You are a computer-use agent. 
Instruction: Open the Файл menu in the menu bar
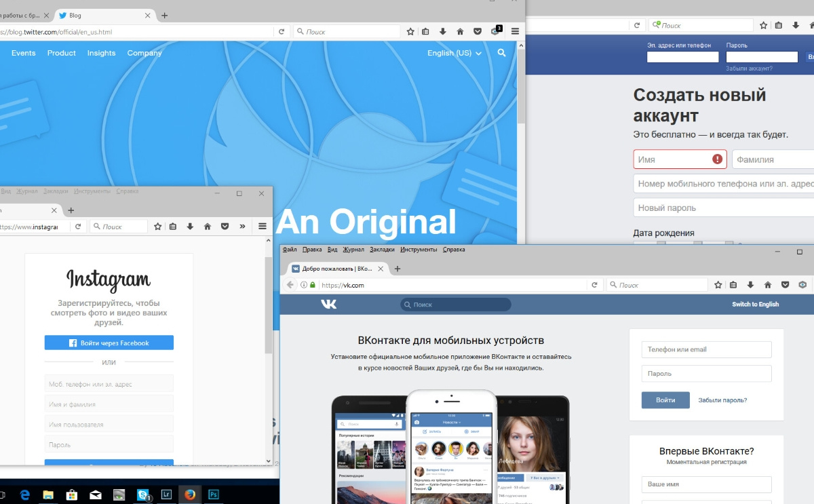[x=289, y=250]
